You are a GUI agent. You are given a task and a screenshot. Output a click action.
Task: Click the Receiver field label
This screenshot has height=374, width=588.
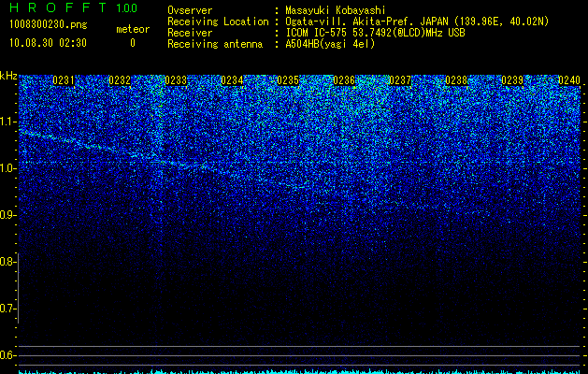coord(190,33)
